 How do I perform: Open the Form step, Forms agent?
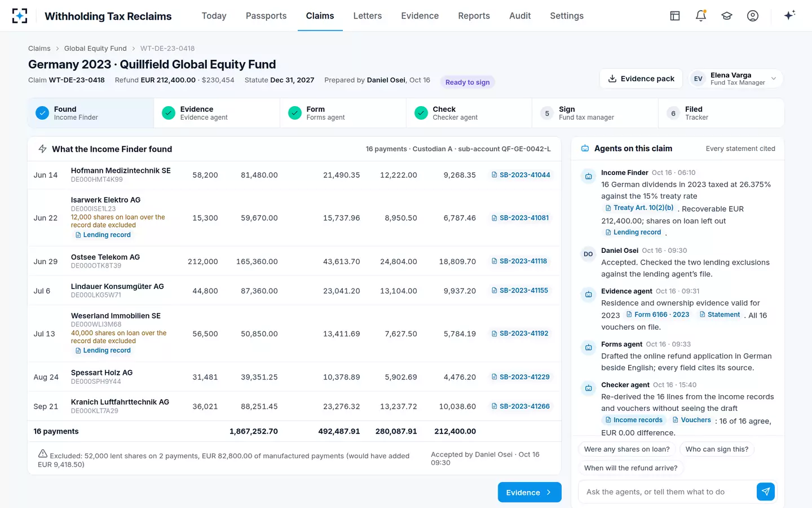tap(343, 113)
